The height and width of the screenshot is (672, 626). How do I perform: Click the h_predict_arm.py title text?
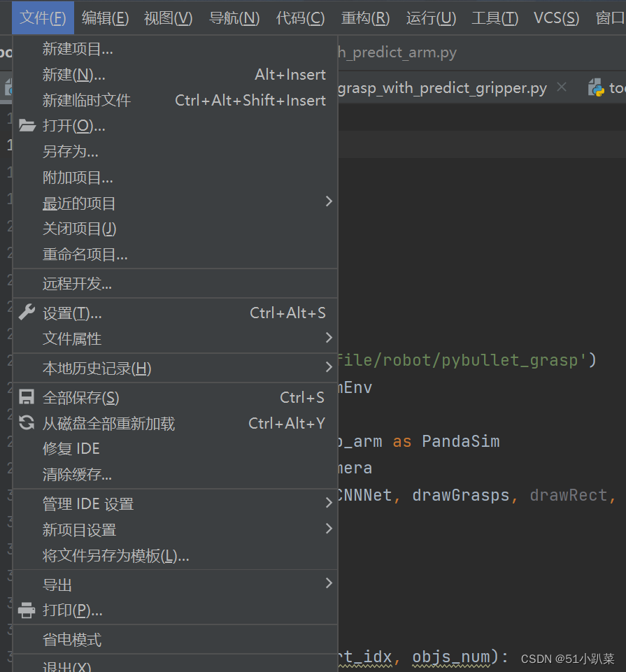tap(397, 52)
